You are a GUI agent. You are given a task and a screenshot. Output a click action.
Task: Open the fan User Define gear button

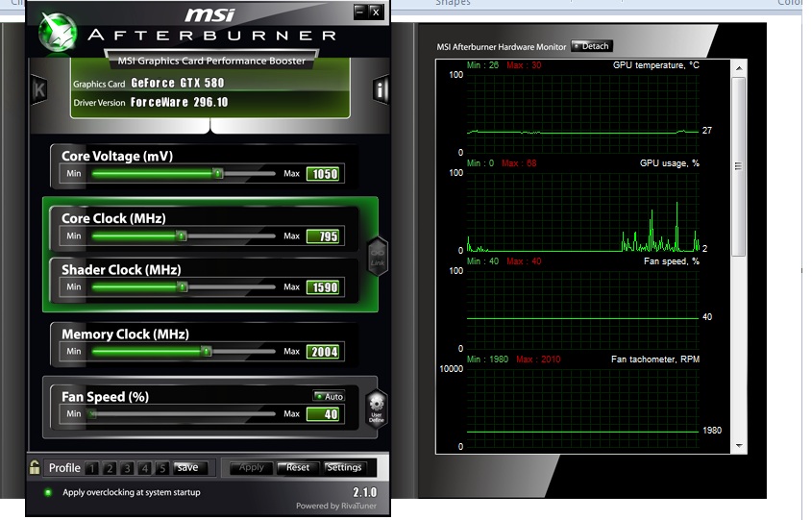click(377, 409)
